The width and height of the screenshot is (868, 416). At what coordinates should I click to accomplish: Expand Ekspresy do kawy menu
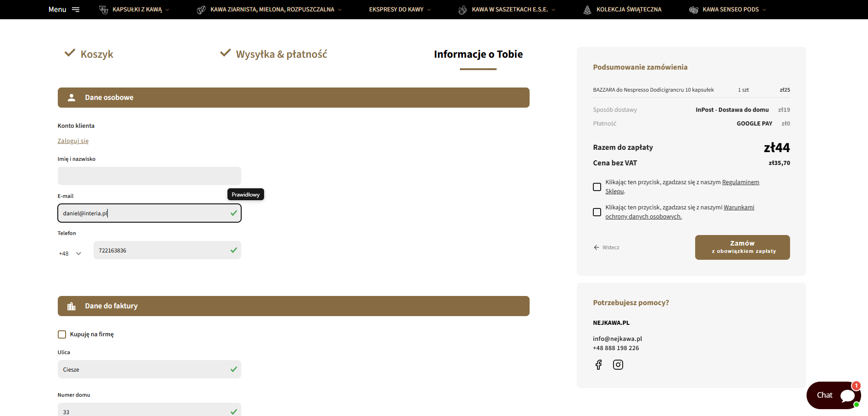(399, 10)
